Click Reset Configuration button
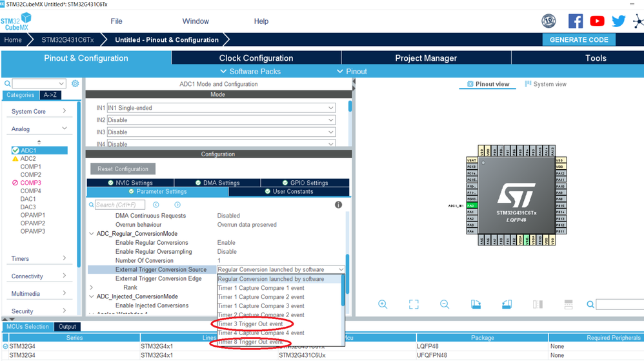The height and width of the screenshot is (361, 644). 123,169
